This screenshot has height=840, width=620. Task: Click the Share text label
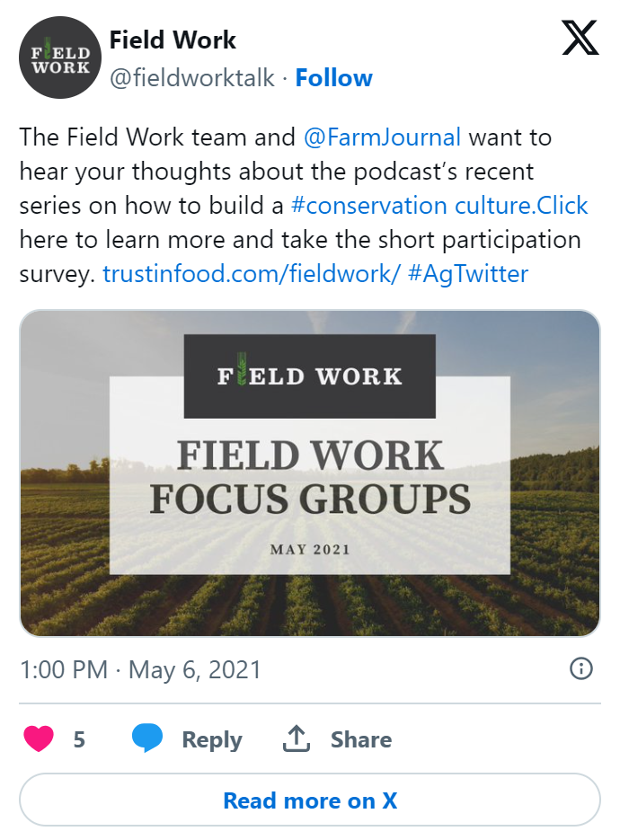360,739
